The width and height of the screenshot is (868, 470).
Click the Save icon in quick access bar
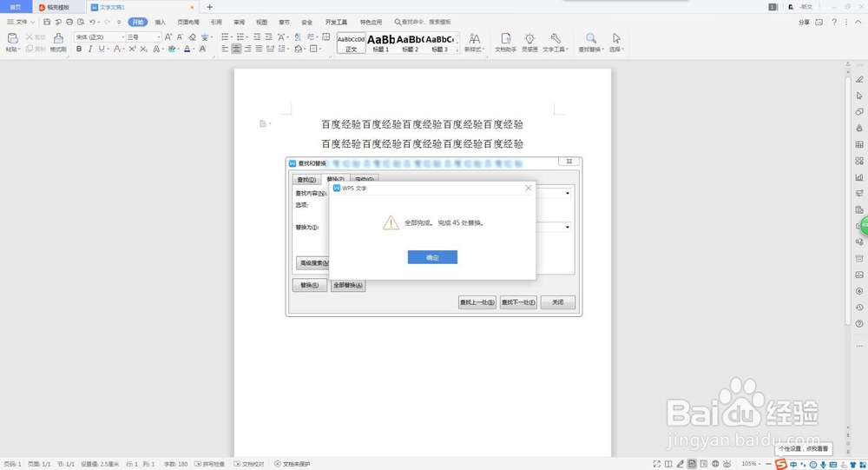(x=47, y=23)
